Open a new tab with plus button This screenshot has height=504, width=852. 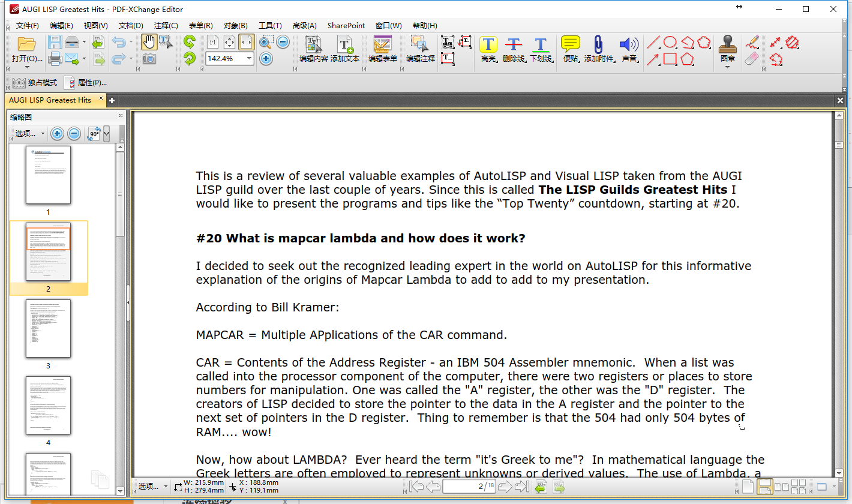tap(112, 100)
